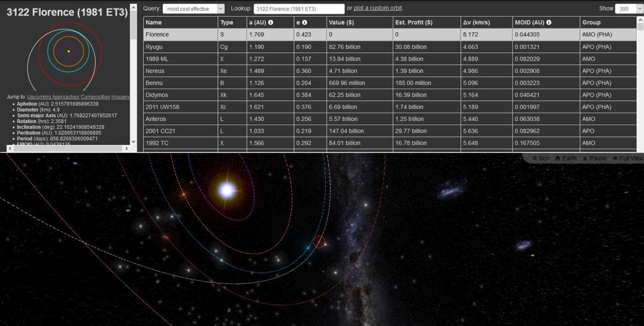Switch to Full View mode
Viewport: 644px width, 326px height.
(627, 158)
